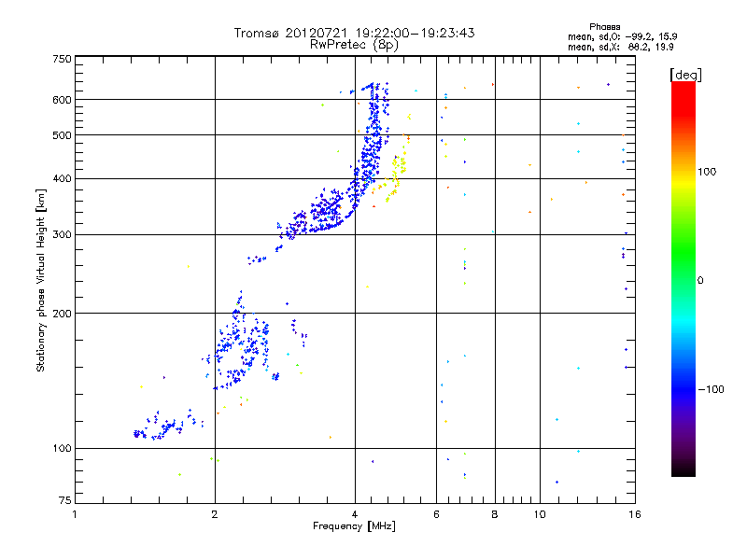Click the 'Phases' heading in the top-right corner
The width and height of the screenshot is (747, 560).
point(604,27)
